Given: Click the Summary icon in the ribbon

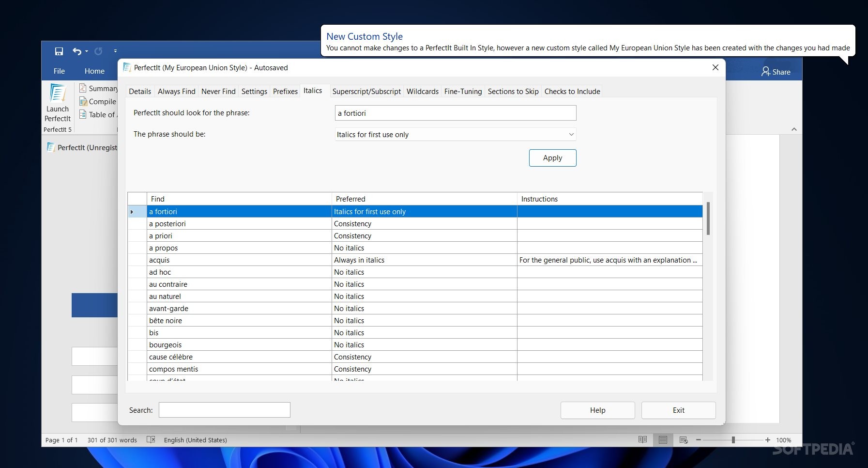Looking at the screenshot, I should (x=83, y=88).
